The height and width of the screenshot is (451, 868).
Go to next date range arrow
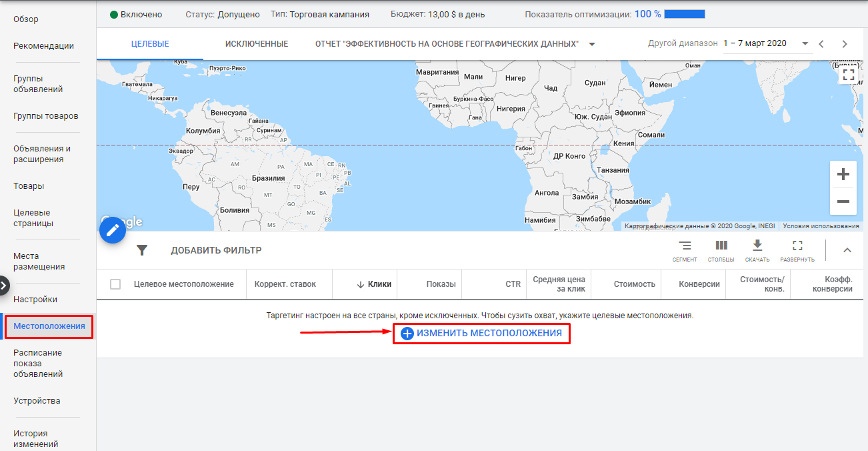click(x=845, y=44)
